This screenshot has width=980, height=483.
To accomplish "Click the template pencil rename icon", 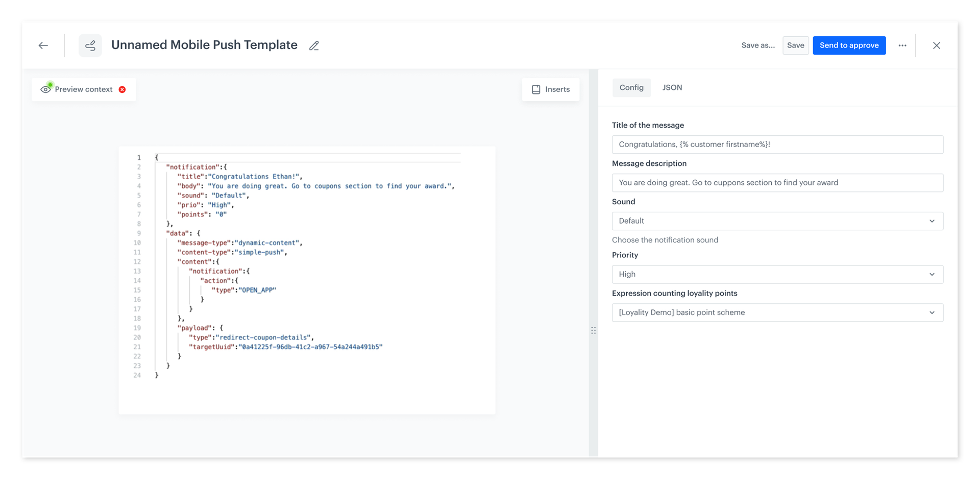I will [314, 45].
